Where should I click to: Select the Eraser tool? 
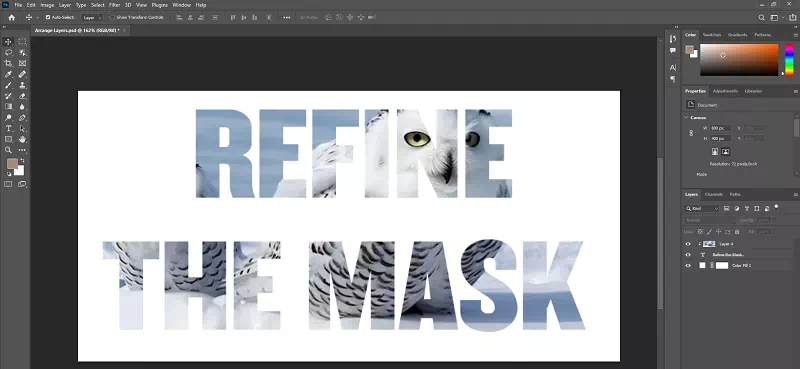(22, 96)
